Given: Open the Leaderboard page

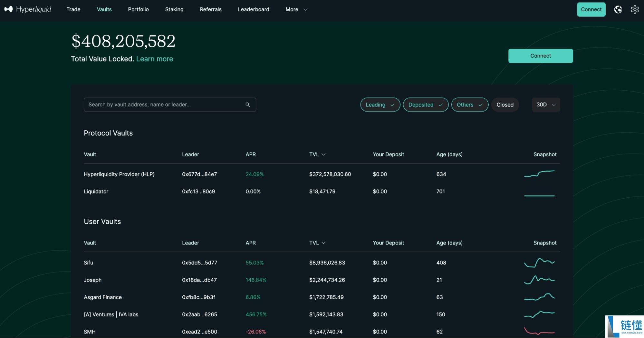Looking at the screenshot, I should coord(254,9).
